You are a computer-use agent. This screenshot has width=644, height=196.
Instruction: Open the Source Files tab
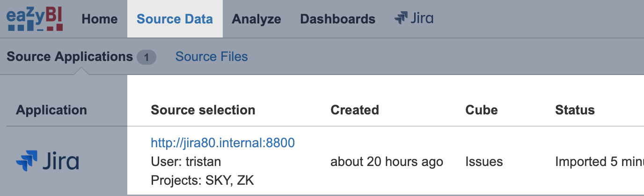pos(212,57)
